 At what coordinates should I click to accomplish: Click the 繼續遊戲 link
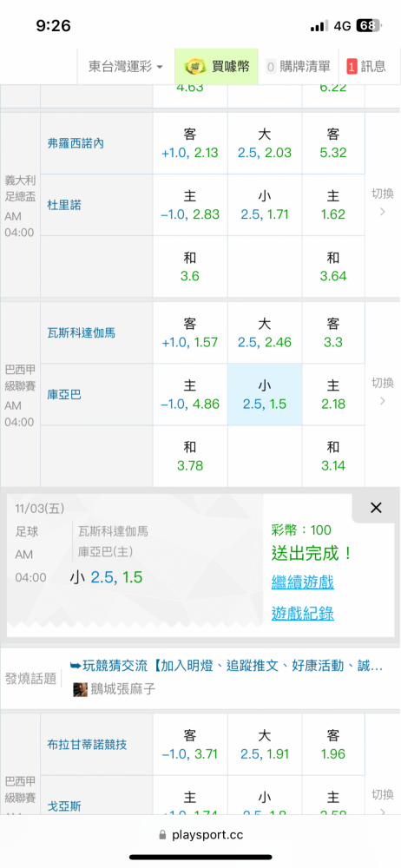coord(302,582)
